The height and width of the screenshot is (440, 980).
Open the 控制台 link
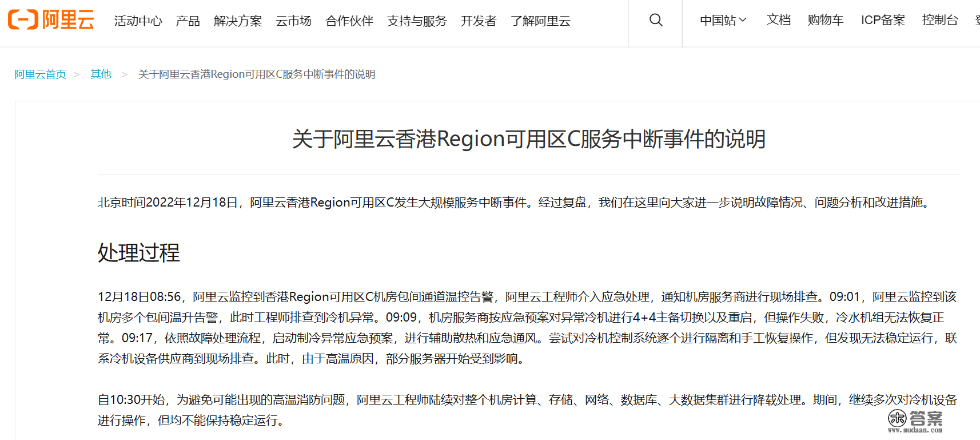(940, 20)
